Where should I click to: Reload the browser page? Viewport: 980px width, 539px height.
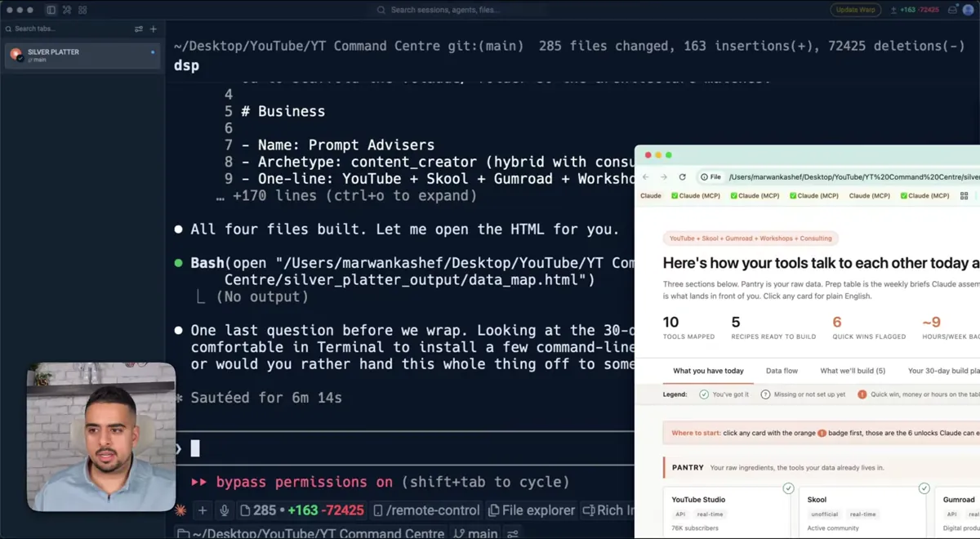pos(683,176)
